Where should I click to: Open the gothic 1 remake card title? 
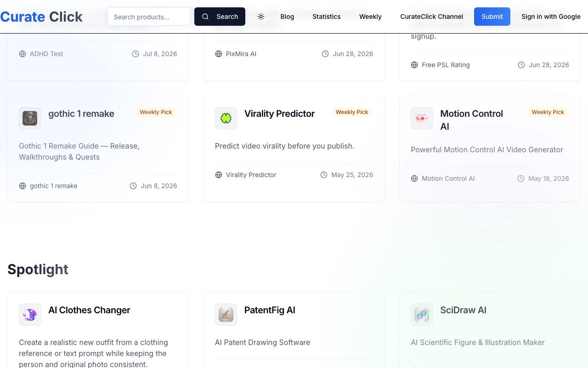pos(81,114)
